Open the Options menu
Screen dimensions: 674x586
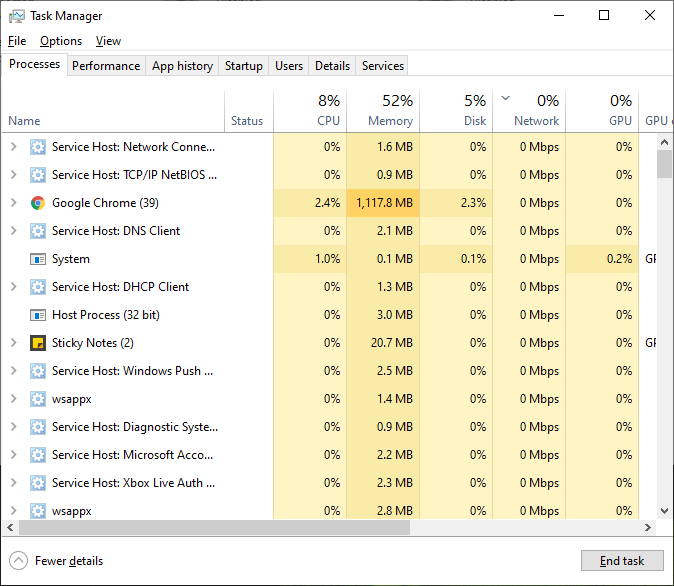point(61,41)
